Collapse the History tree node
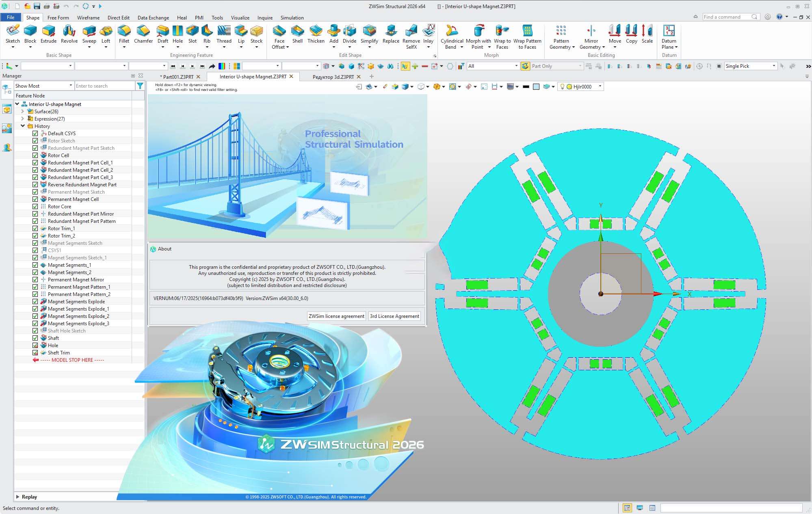 tap(23, 126)
